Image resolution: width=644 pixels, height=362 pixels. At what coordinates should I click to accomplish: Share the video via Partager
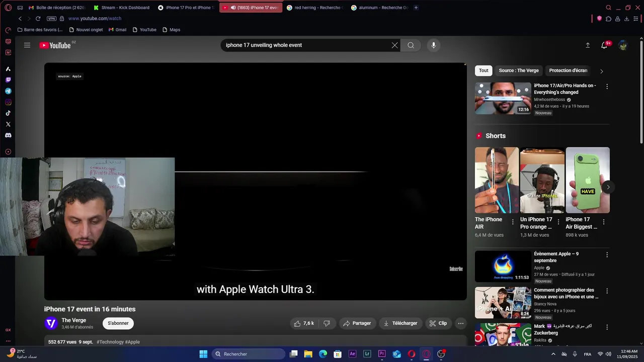click(357, 323)
